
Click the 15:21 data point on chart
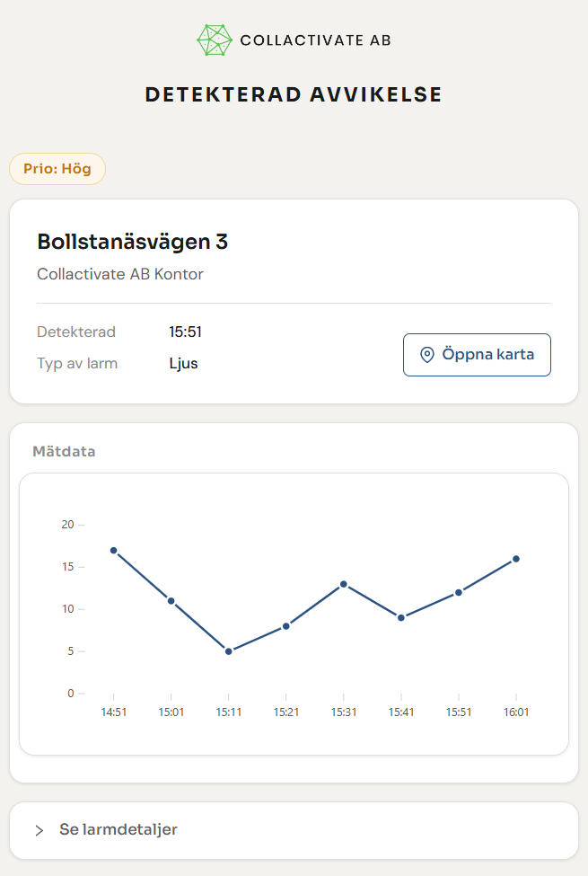point(286,626)
